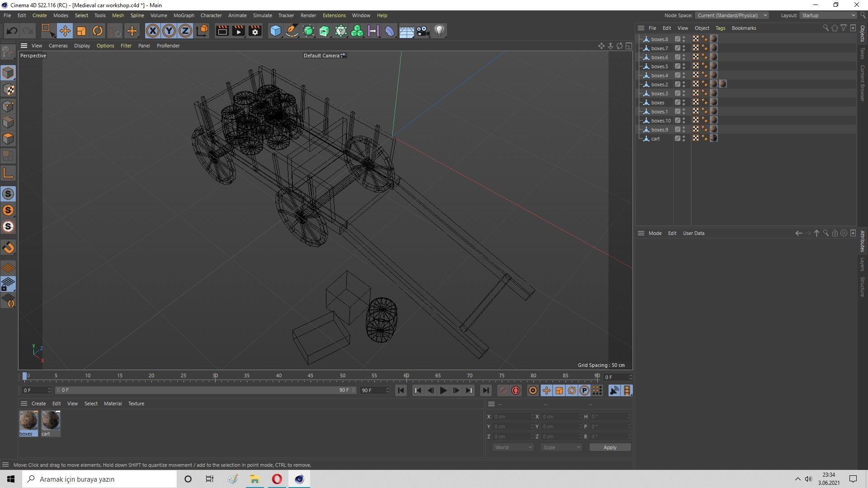The height and width of the screenshot is (488, 868).
Task: Go to start of animation
Action: (401, 390)
